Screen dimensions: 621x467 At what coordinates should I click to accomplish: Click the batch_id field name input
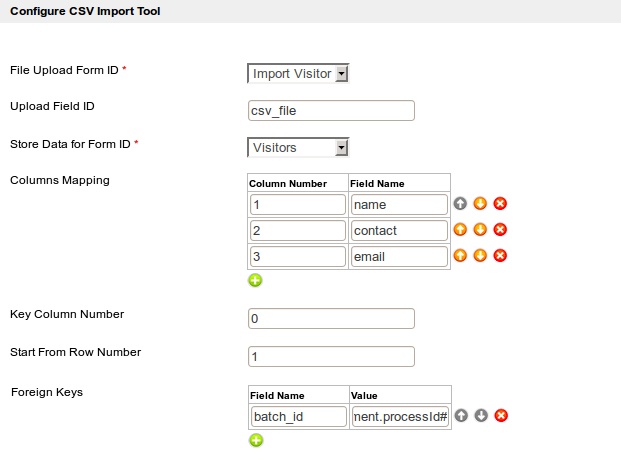(x=297, y=416)
